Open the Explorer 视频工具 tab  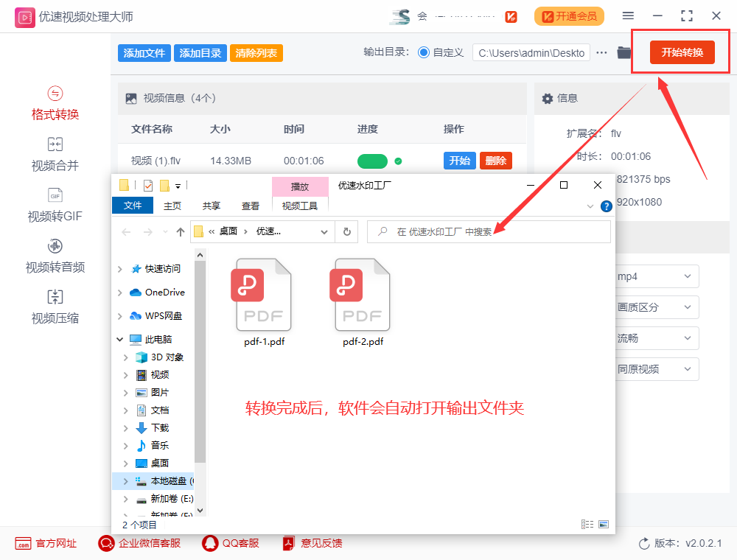coord(300,206)
